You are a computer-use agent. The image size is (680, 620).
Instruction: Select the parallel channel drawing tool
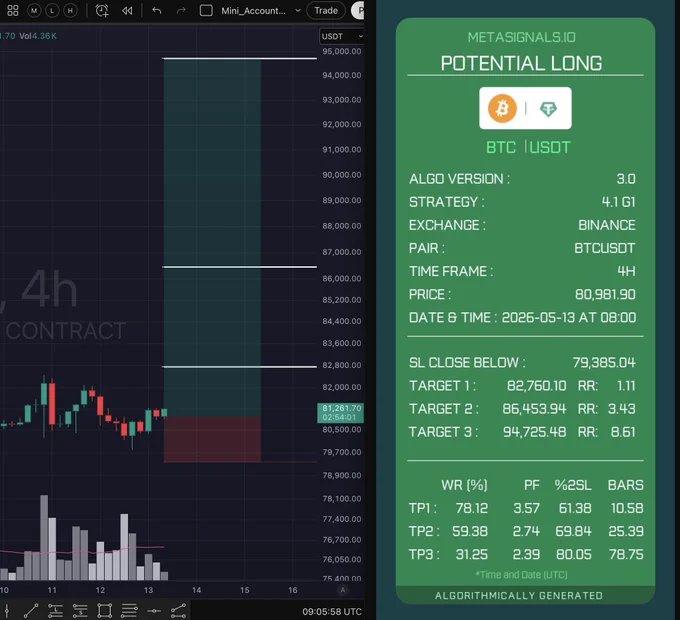pos(179,611)
